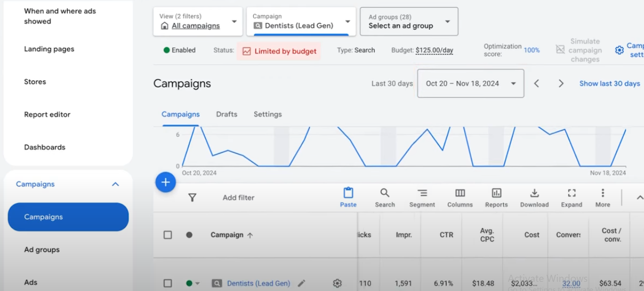Click the $125.00/day budget value
This screenshot has height=291, width=644.
tap(434, 50)
